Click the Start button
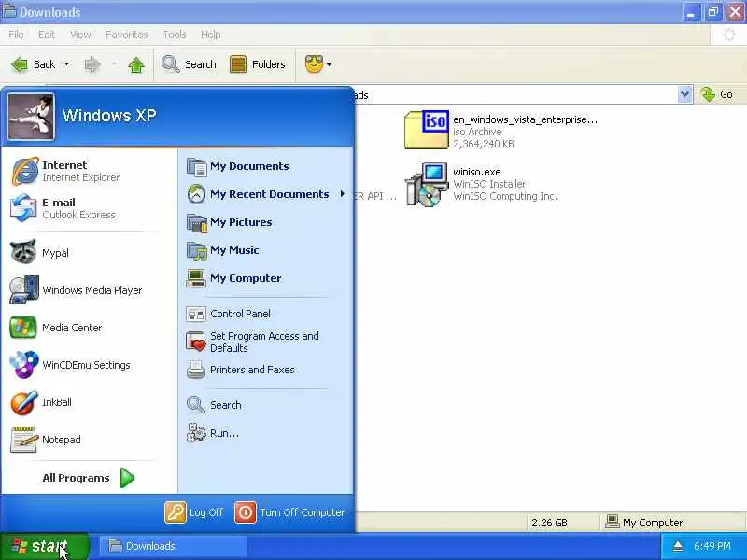This screenshot has width=747, height=560. click(x=44, y=546)
